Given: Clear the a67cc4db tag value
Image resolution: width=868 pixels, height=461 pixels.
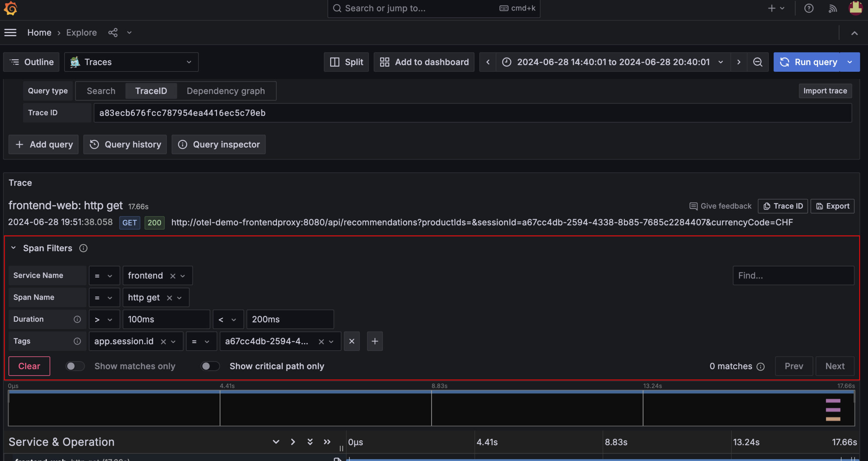Looking at the screenshot, I should [x=321, y=341].
